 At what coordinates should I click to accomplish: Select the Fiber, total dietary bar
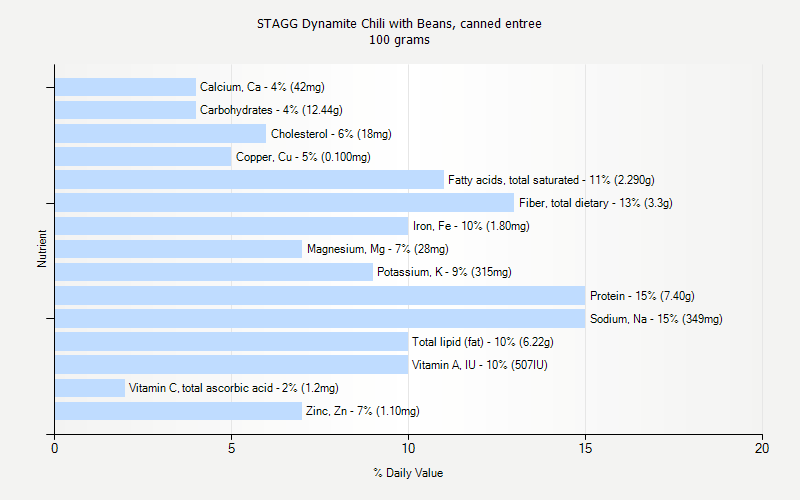point(285,203)
